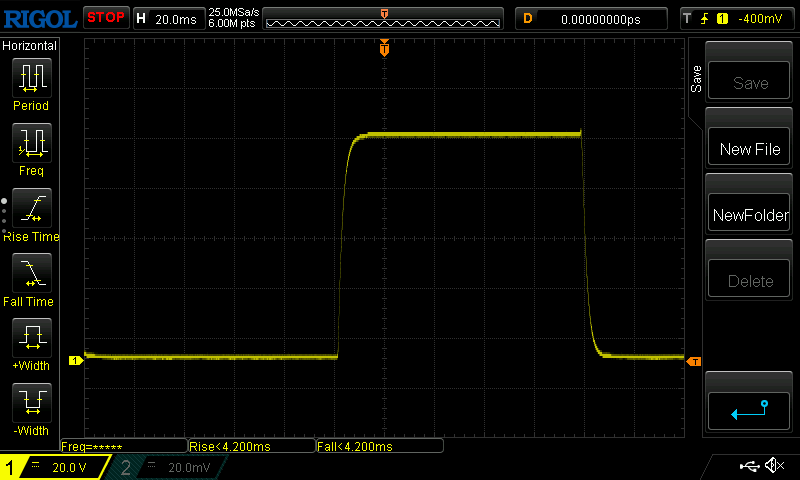Click the New File button
800x480 pixels.
(748, 147)
